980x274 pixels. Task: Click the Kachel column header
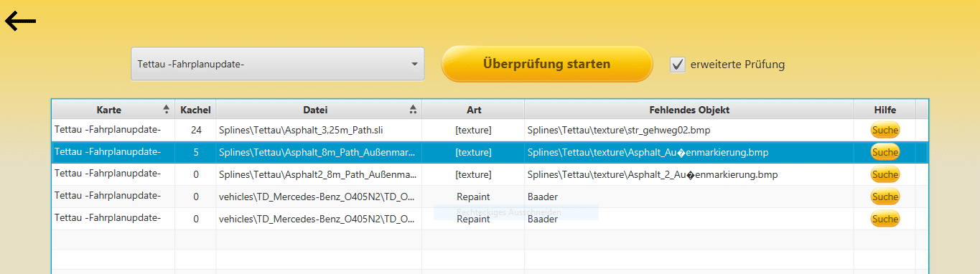pyautogui.click(x=195, y=110)
